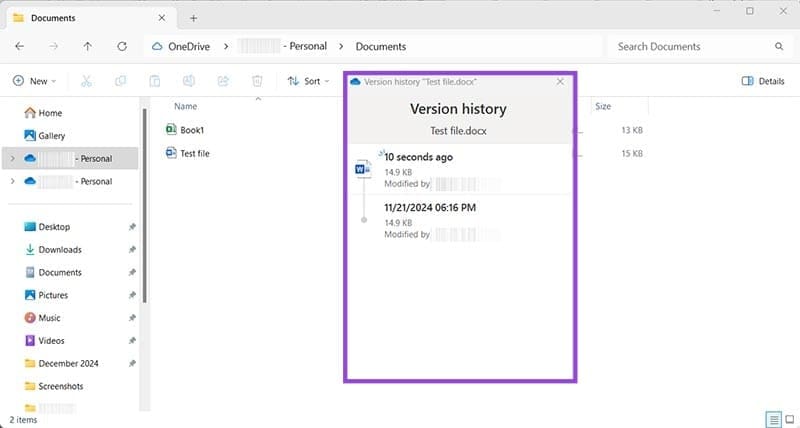This screenshot has width=800, height=428.
Task: Toggle the Details pane
Action: (763, 81)
